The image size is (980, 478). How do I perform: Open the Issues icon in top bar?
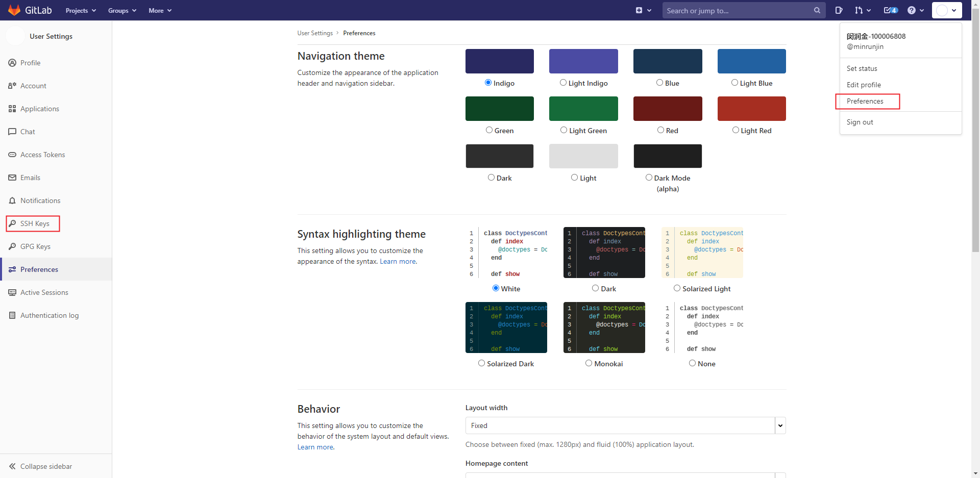click(839, 10)
